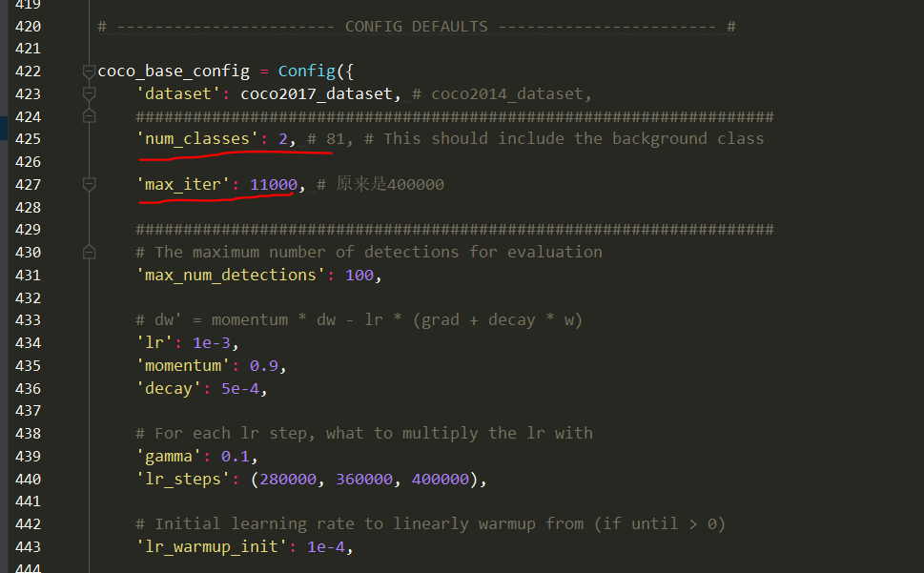Click the lr_steps value 400000
This screenshot has width=924, height=573.
(x=441, y=480)
